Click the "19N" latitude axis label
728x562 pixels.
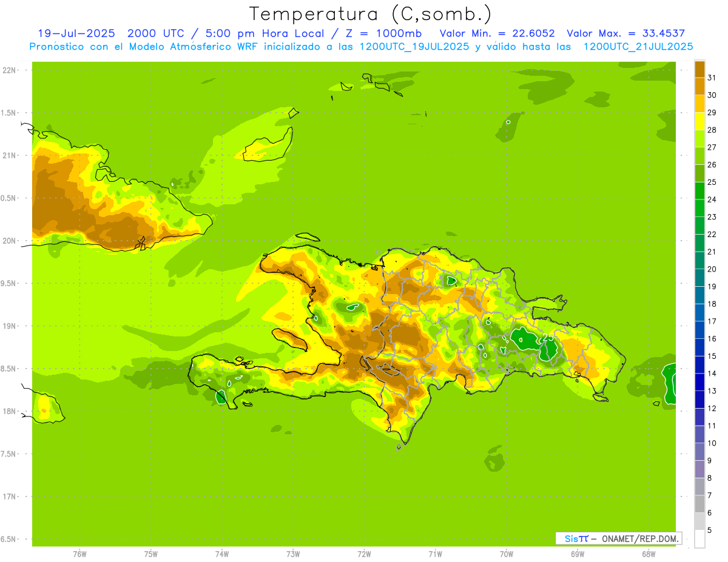tap(8, 326)
